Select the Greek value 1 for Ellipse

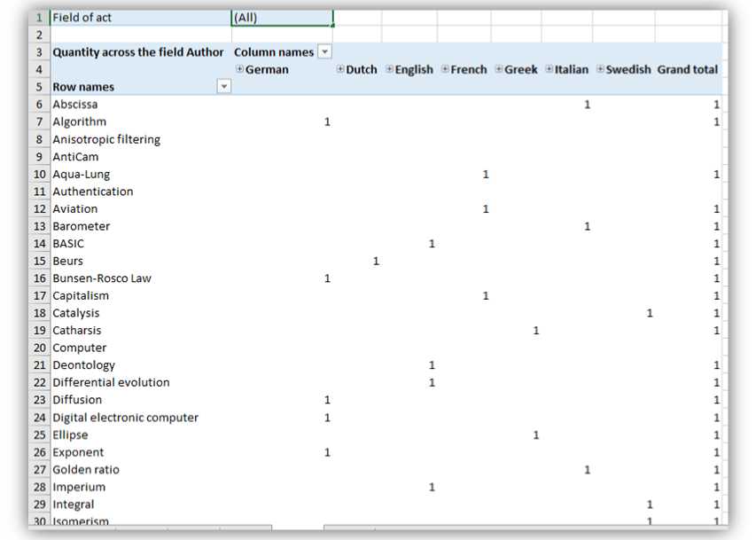pos(535,434)
